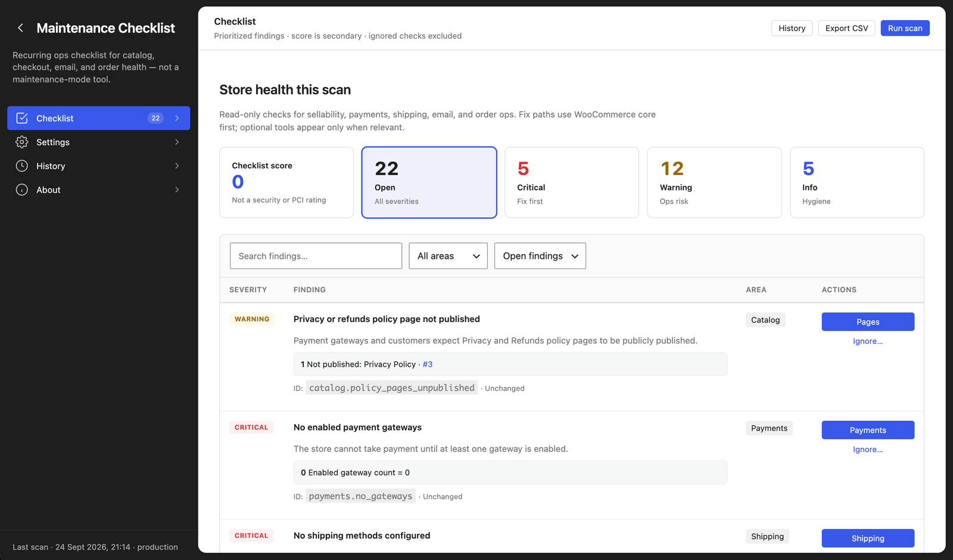The width and height of the screenshot is (953, 560).
Task: Expand the Checklist row chevron
Action: click(177, 118)
